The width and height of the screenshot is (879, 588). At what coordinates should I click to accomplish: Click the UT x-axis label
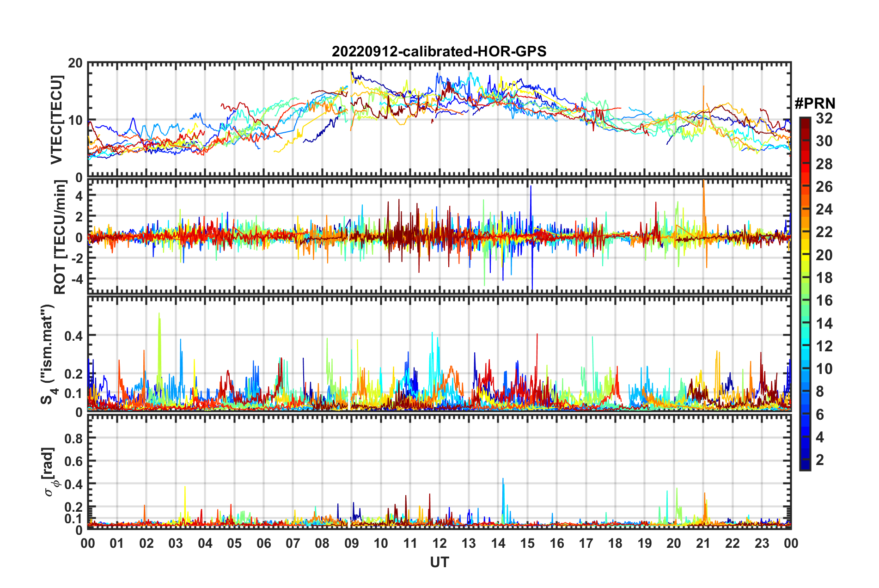439,562
